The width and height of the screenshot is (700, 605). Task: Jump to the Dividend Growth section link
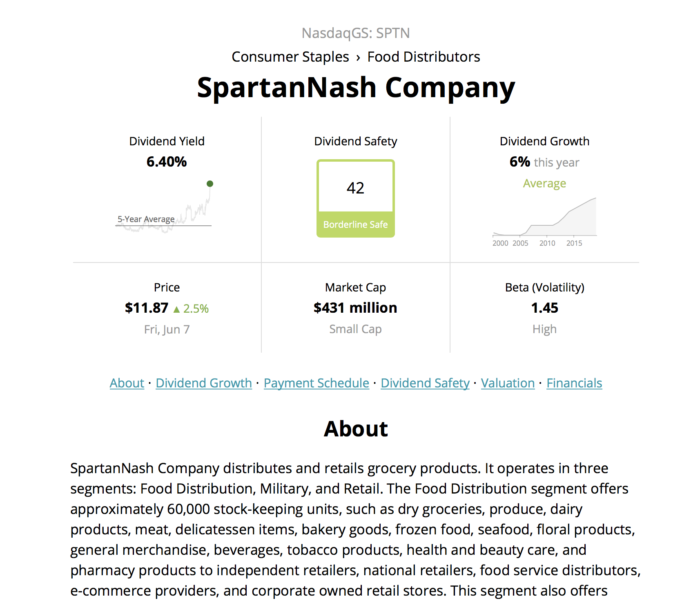pos(204,383)
